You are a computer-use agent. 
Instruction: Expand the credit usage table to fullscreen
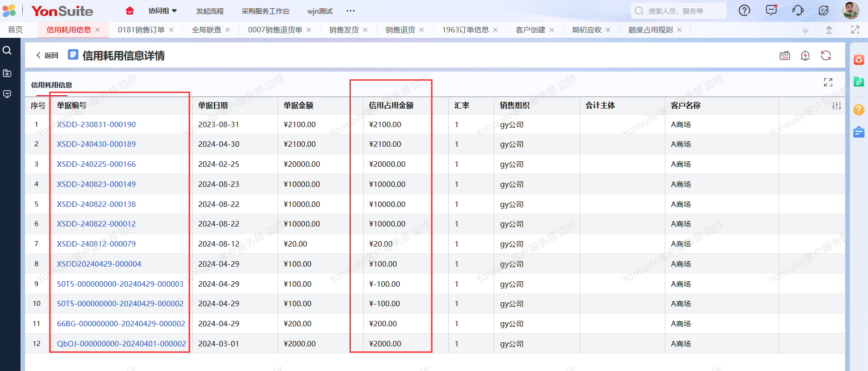pos(828,82)
